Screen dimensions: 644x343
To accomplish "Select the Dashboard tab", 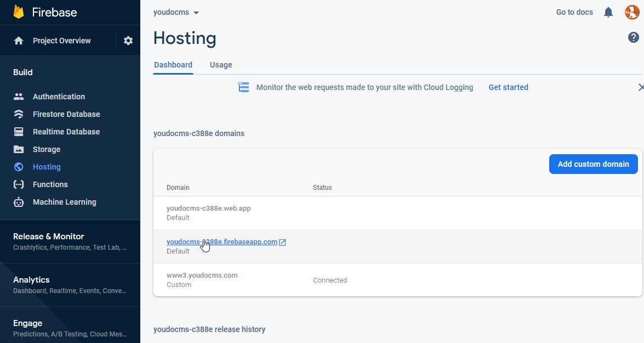I will [x=173, y=65].
